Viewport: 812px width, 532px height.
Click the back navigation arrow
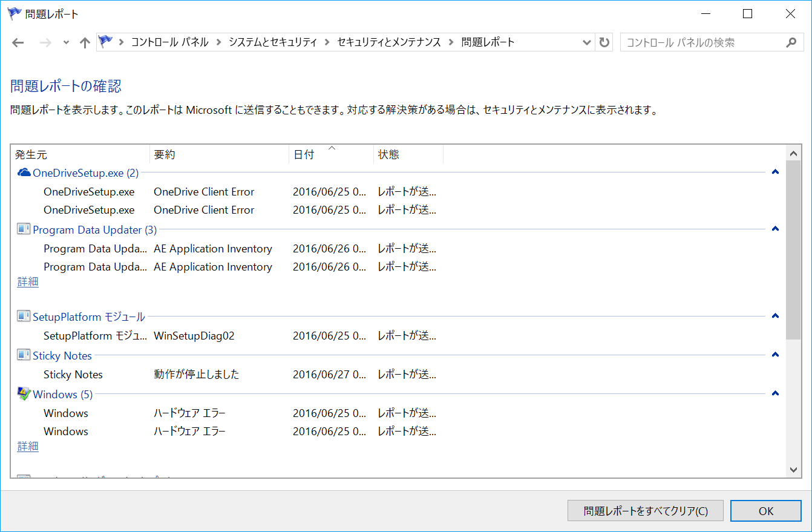point(18,42)
